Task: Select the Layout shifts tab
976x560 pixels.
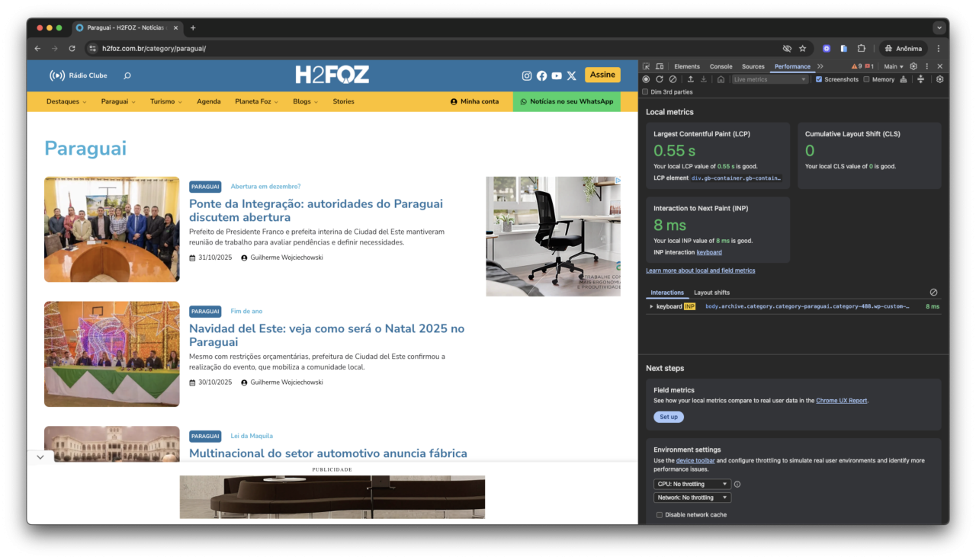Action: click(x=711, y=293)
